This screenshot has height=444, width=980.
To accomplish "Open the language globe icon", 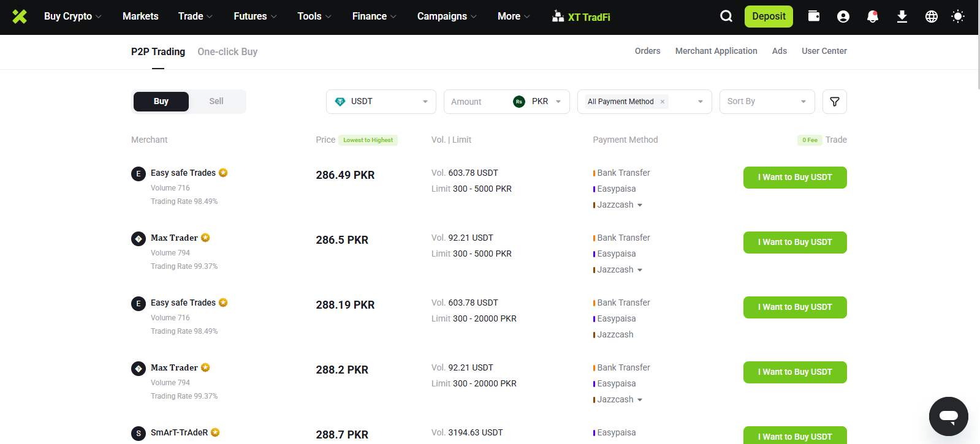I will [x=932, y=17].
